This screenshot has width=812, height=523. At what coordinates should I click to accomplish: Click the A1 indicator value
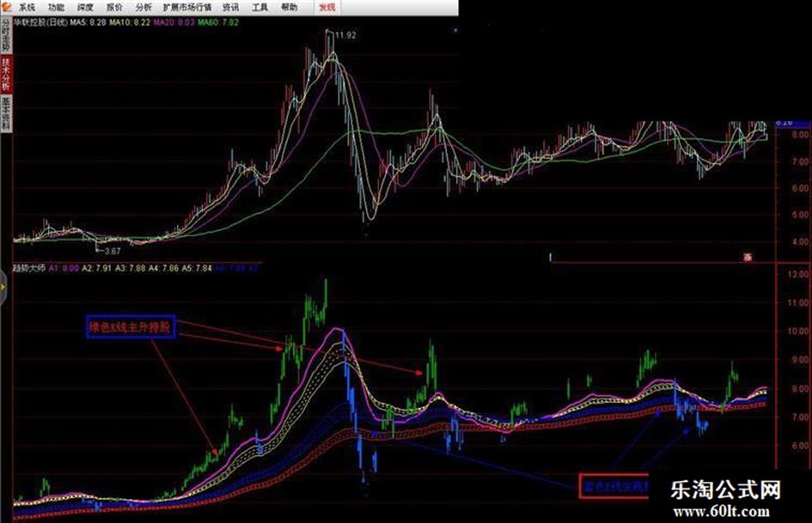64,268
